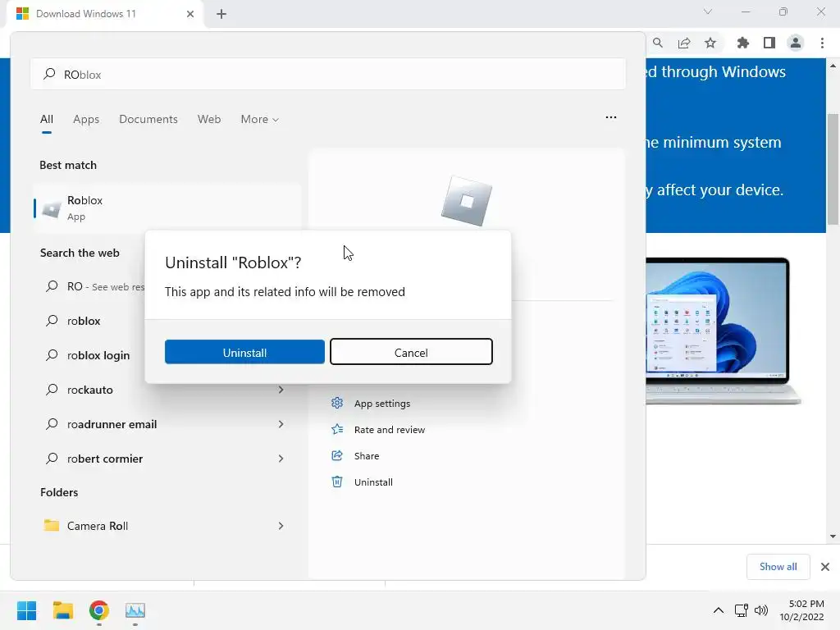Click the Windows 11 laptop image

pos(722,331)
